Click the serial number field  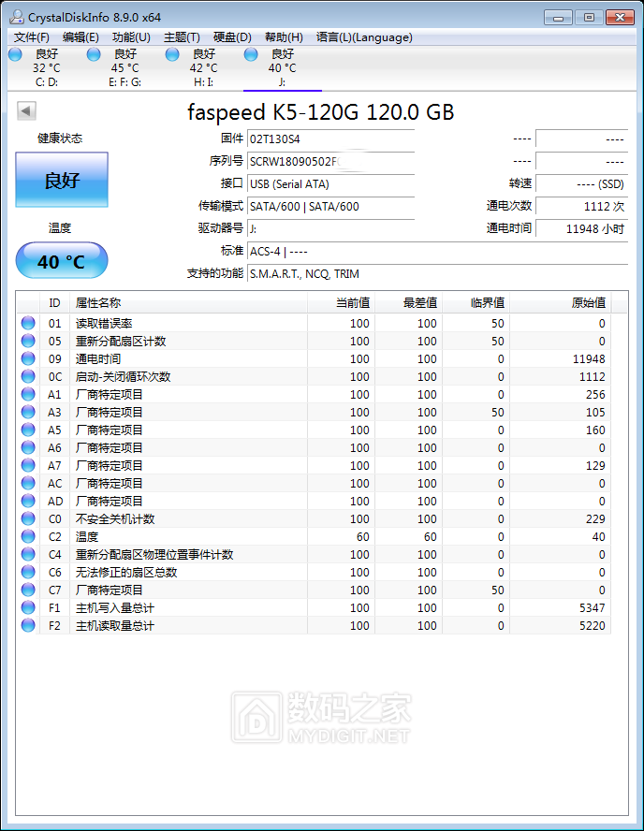click(x=330, y=161)
